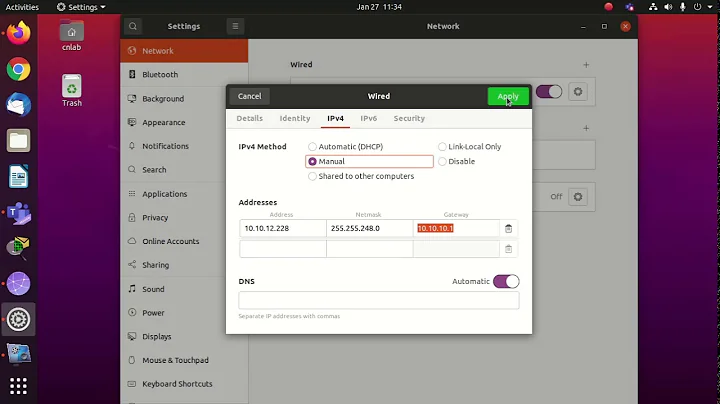Switch to the Security tab
Viewport: 720px width, 404px height.
point(409,118)
